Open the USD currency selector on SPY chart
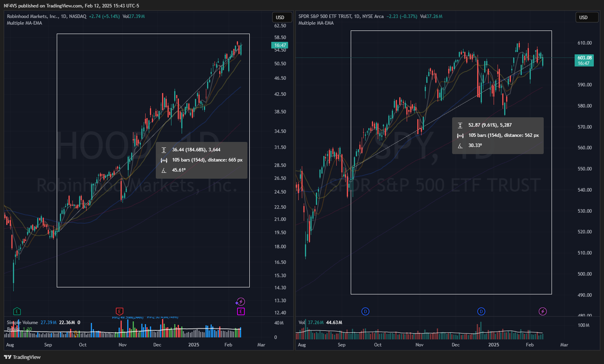 point(586,17)
